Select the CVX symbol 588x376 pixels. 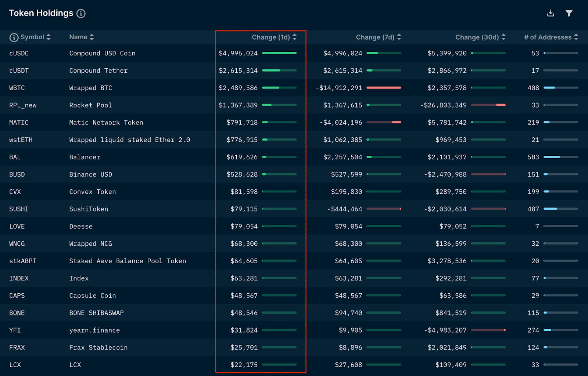(15, 192)
